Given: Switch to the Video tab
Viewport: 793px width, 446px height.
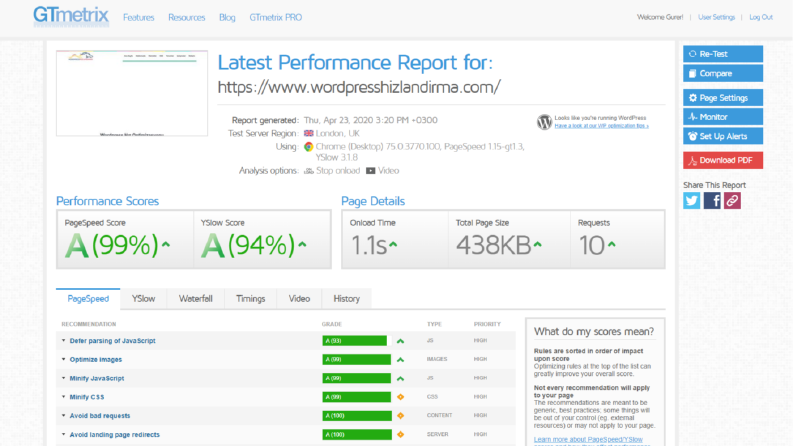Looking at the screenshot, I should pos(299,299).
